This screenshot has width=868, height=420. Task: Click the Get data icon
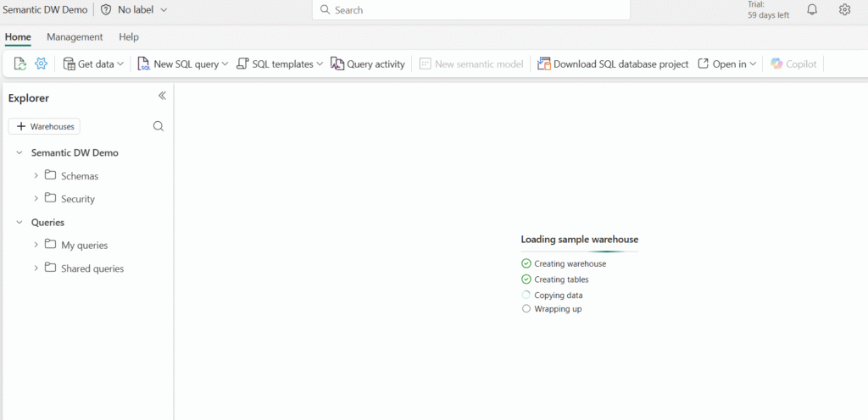[x=70, y=64]
